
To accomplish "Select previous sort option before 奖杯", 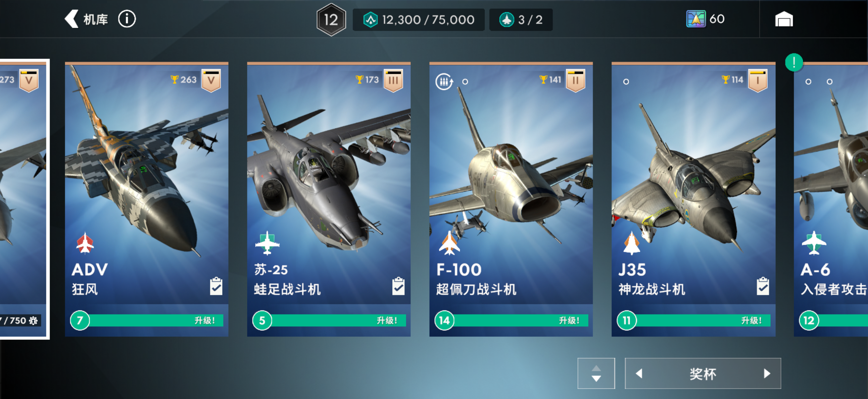I will pyautogui.click(x=639, y=374).
